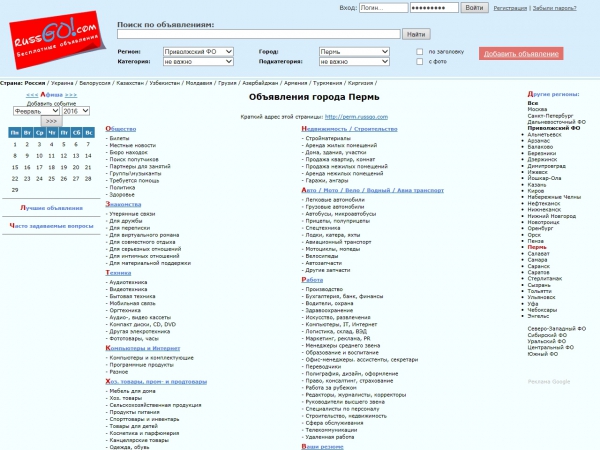Screen dimensions: 600x450
Task: Open the Забыли пароль link
Action: point(554,8)
